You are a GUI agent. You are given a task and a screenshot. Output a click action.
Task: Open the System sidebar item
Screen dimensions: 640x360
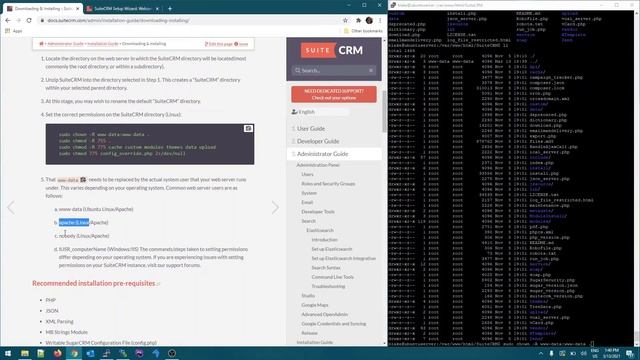(309, 193)
